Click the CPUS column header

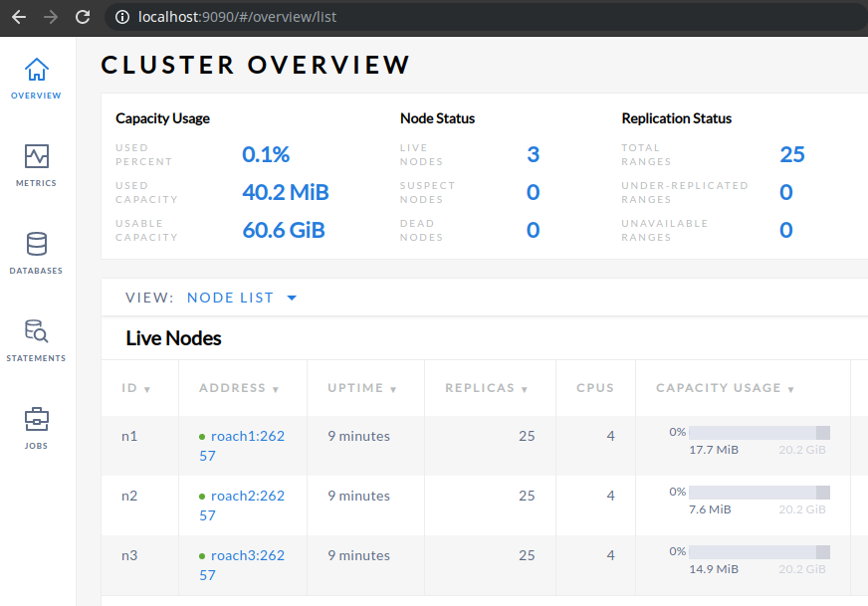595,388
